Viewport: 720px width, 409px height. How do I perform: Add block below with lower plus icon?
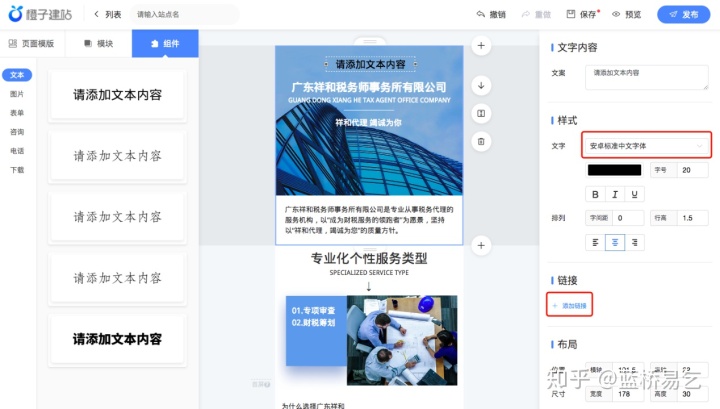tap(481, 245)
